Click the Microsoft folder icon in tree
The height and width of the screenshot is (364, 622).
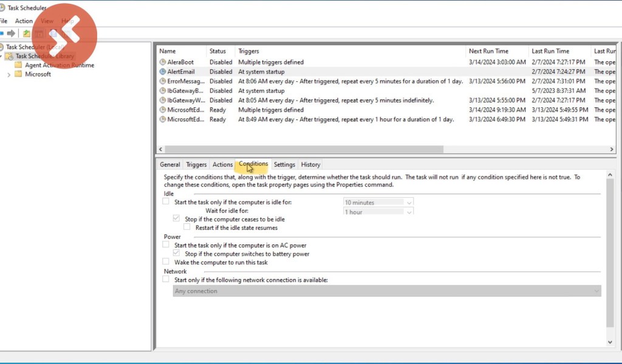(x=18, y=74)
